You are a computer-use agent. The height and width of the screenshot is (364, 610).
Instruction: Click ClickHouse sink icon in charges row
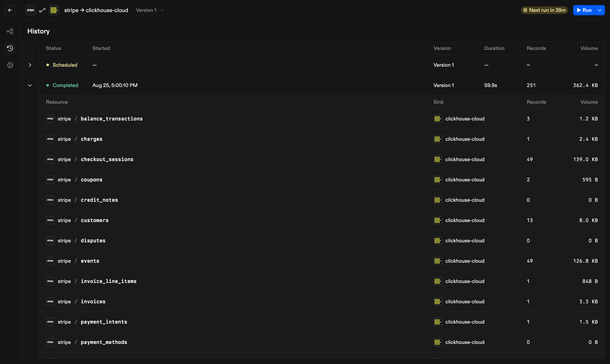point(438,139)
